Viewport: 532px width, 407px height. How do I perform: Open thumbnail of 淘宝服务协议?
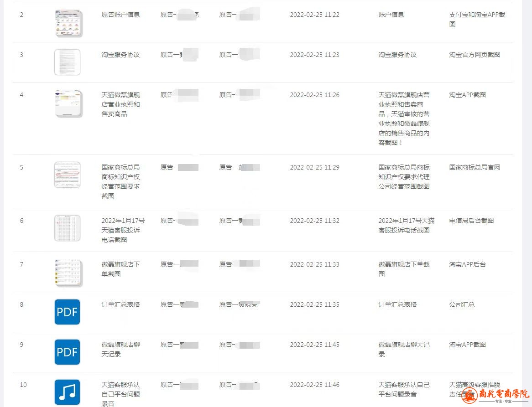click(67, 62)
